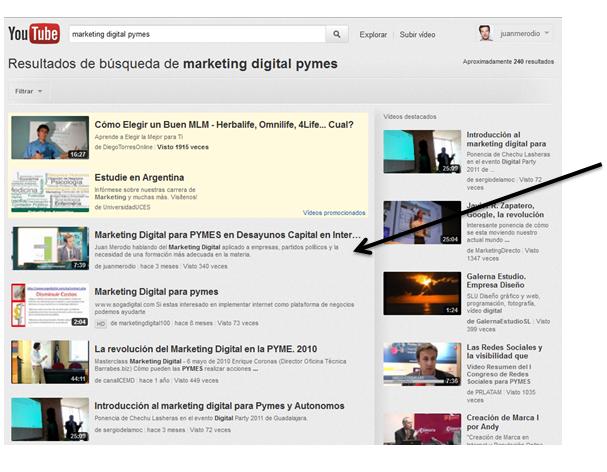Open featured video Las Redes Sociales y la visibilidad
Image resolution: width=607 pixels, height=472 pixels.
point(504,352)
